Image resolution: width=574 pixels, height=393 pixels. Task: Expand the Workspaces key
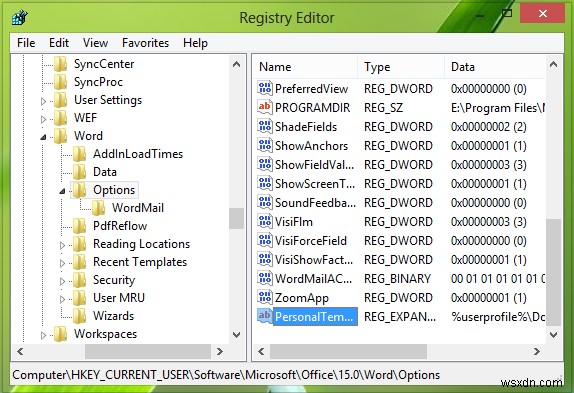point(43,335)
